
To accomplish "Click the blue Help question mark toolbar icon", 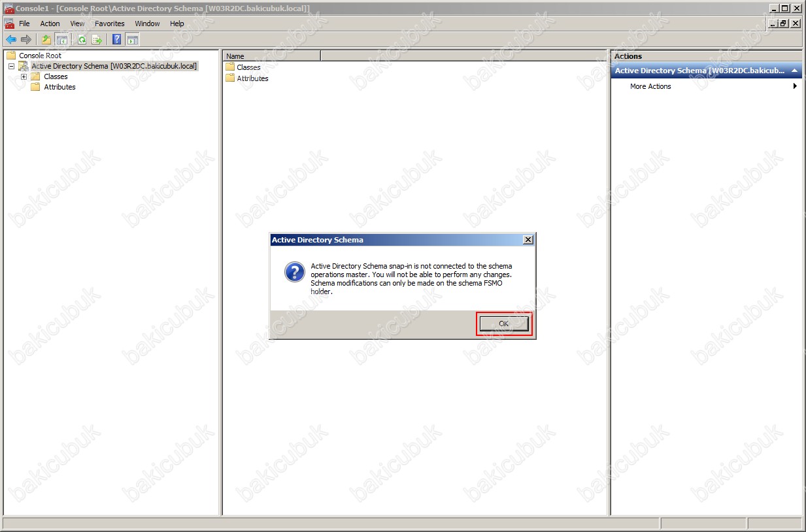I will pyautogui.click(x=117, y=40).
